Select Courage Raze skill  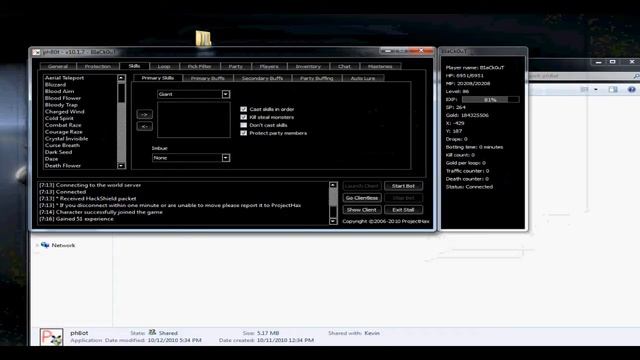coord(64,132)
